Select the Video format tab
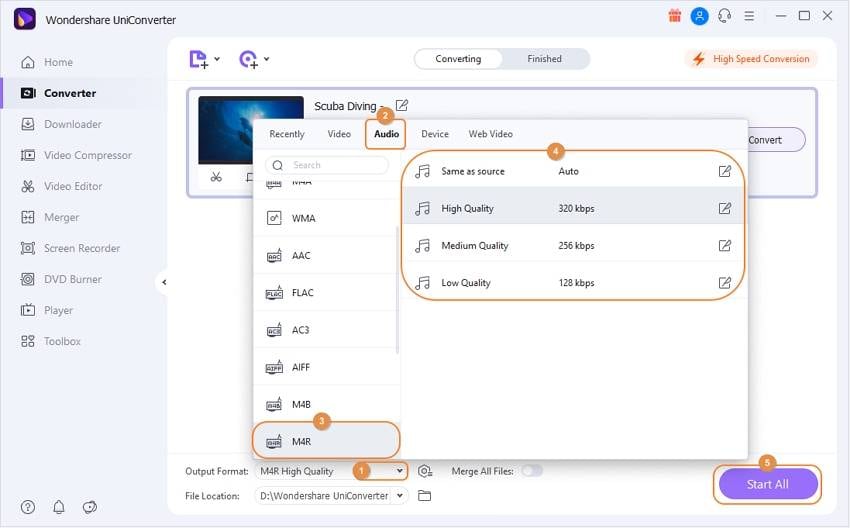Screen dimensions: 850x528 click(339, 134)
